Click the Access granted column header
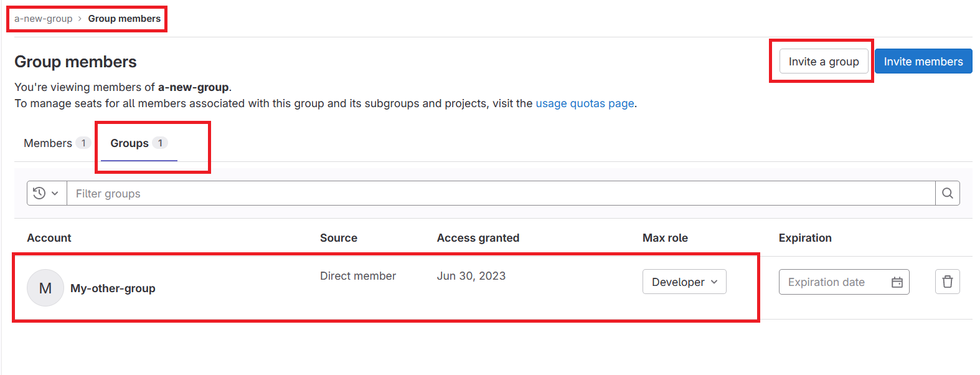The width and height of the screenshot is (980, 375). [x=478, y=238]
